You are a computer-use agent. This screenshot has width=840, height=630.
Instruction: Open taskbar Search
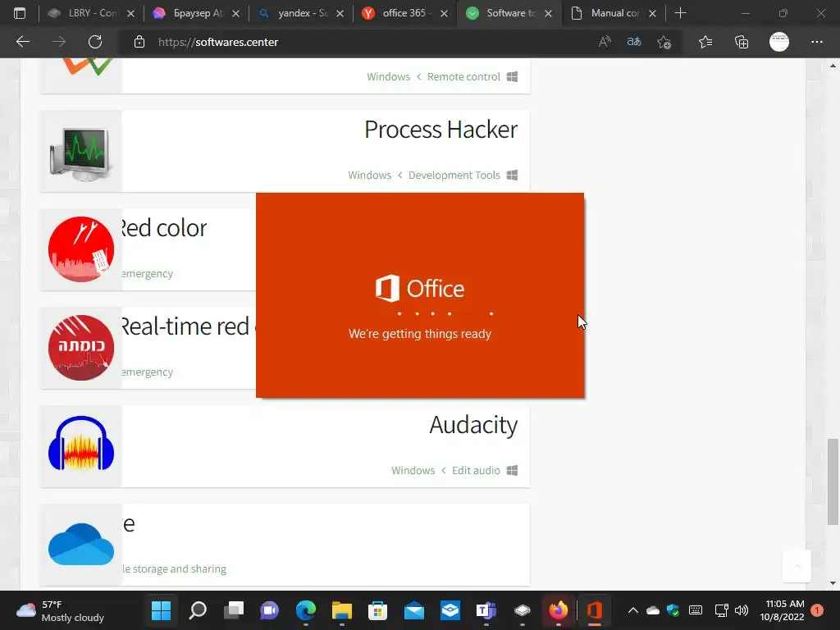[197, 610]
